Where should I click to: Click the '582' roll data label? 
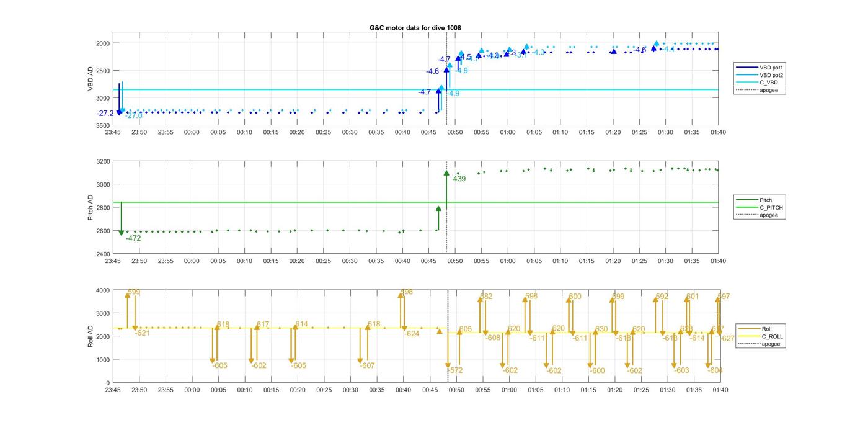(x=486, y=297)
